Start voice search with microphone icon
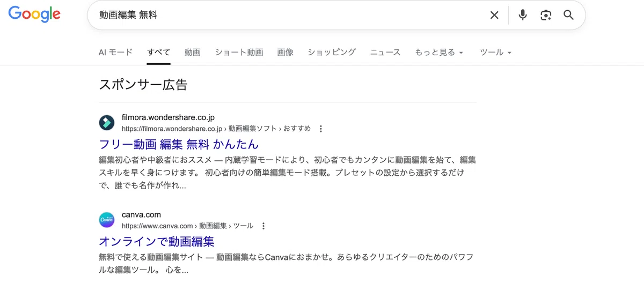 click(523, 15)
